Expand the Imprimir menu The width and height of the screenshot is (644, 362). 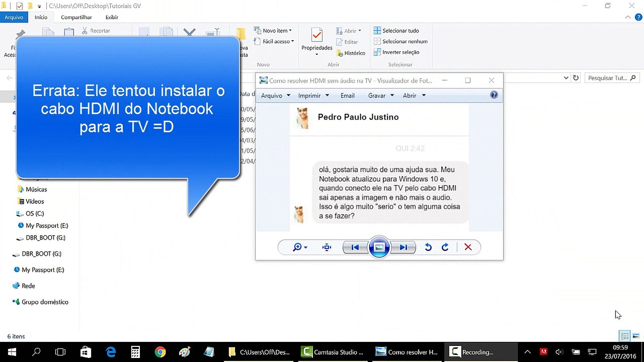point(313,96)
